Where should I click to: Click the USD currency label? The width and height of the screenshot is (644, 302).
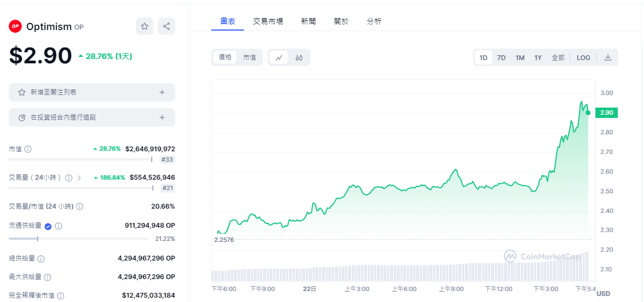pos(603,294)
